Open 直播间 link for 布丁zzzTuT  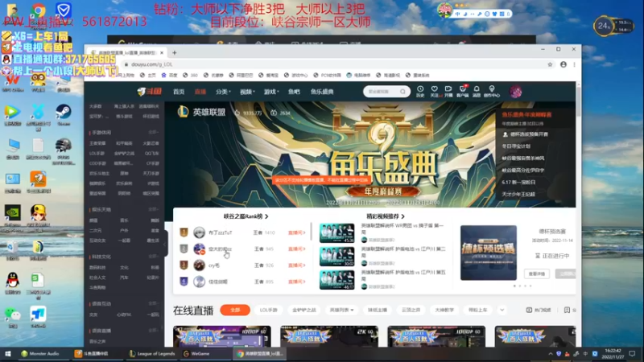coord(296,232)
